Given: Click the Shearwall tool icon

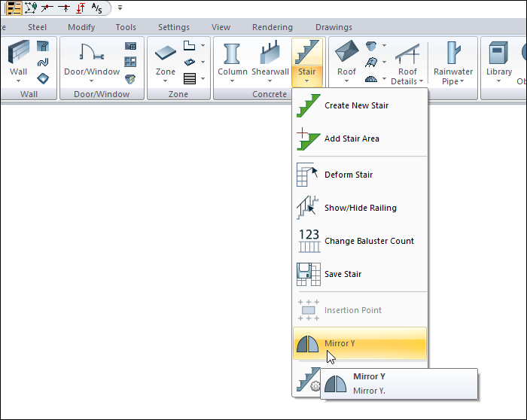Looking at the screenshot, I should [270, 54].
